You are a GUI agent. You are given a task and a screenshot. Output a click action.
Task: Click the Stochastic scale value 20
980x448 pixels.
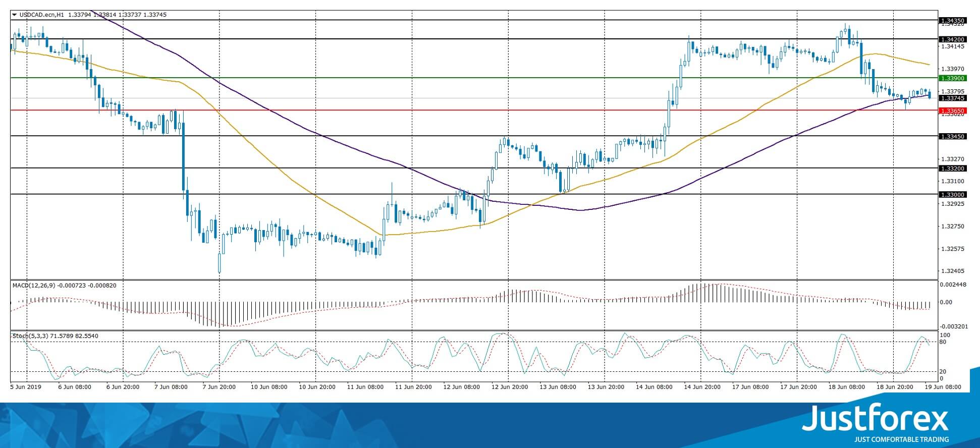click(x=944, y=372)
